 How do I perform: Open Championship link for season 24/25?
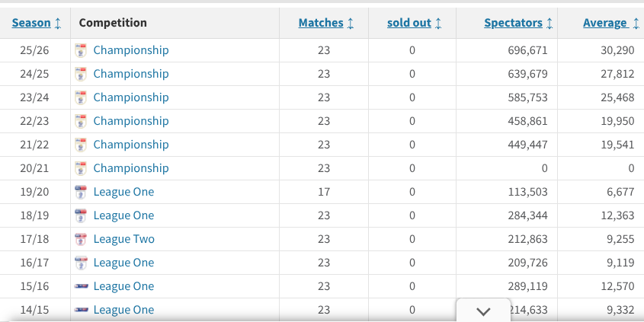(131, 74)
